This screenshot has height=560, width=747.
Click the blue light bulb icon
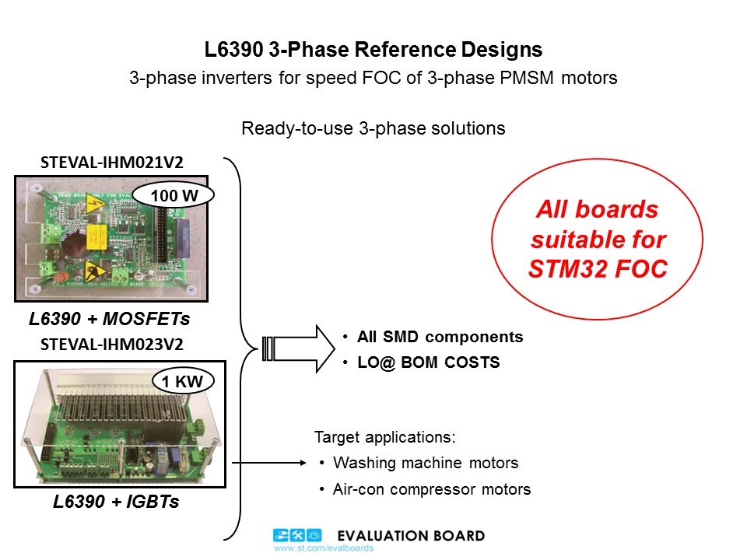[314, 536]
